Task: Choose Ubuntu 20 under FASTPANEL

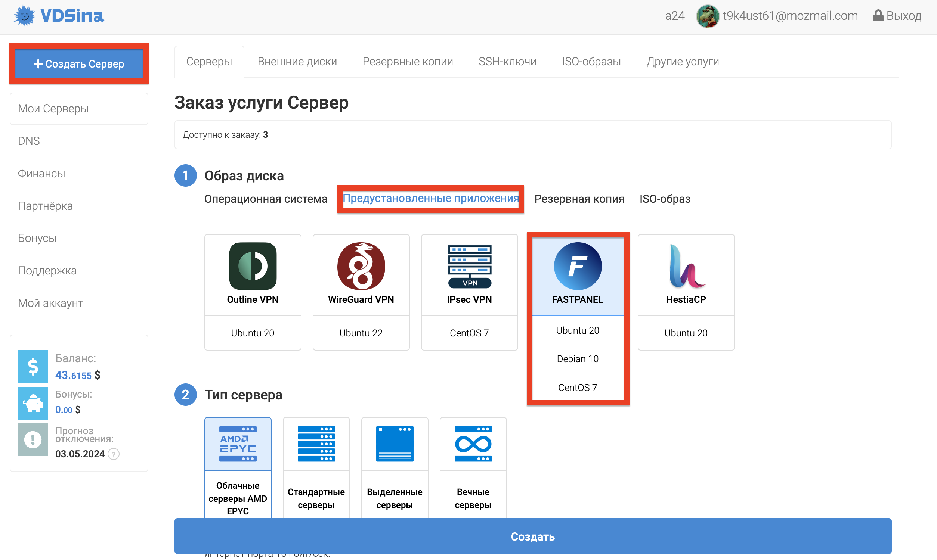Action: tap(578, 330)
